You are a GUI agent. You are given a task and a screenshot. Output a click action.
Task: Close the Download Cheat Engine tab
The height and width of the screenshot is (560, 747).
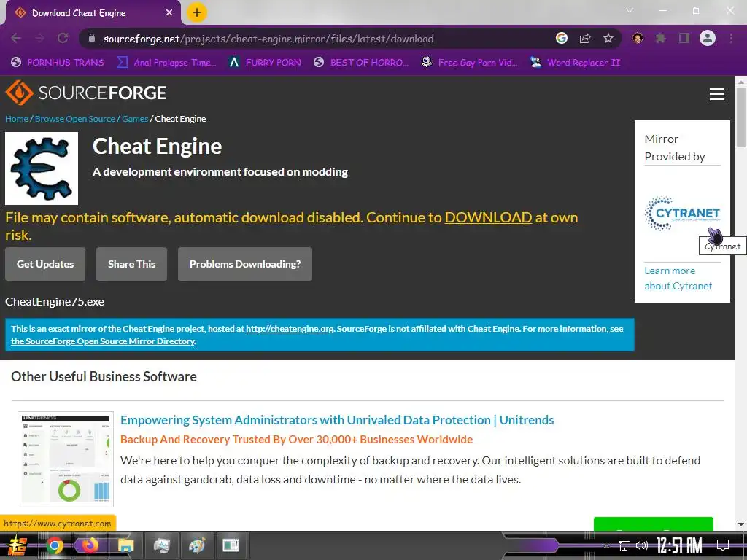pyautogui.click(x=169, y=13)
